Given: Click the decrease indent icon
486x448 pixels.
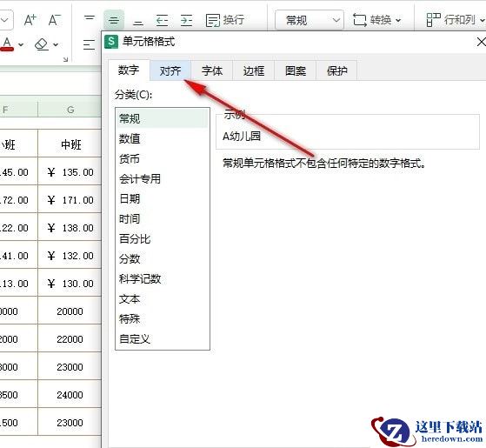Looking at the screenshot, I should (162, 21).
